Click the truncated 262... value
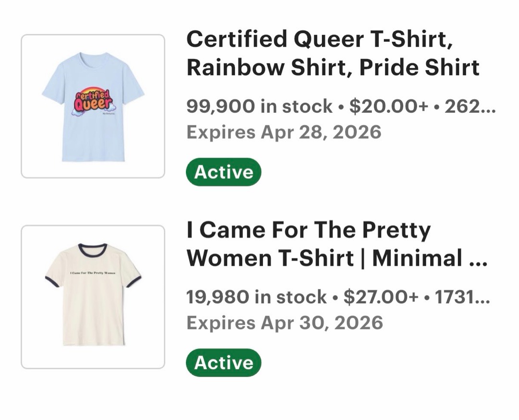Image resolution: width=519 pixels, height=420 pixels. [x=470, y=106]
